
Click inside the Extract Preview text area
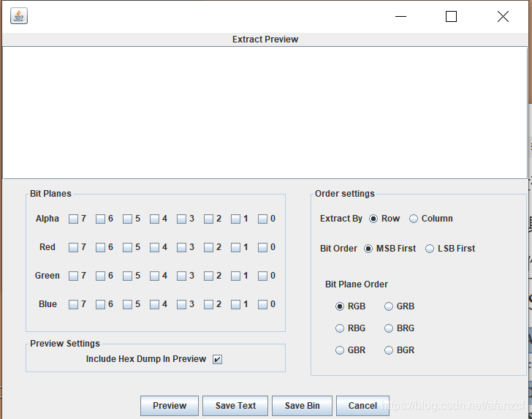point(265,113)
